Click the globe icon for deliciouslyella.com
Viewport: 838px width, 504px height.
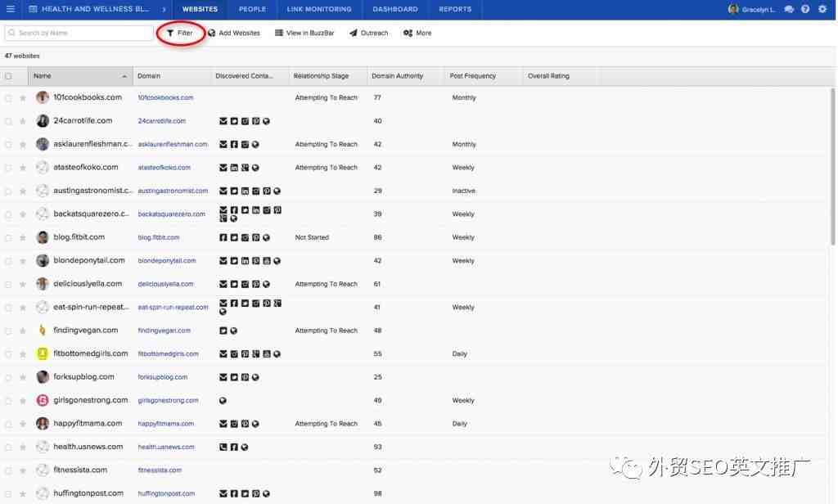pyautogui.click(x=266, y=285)
